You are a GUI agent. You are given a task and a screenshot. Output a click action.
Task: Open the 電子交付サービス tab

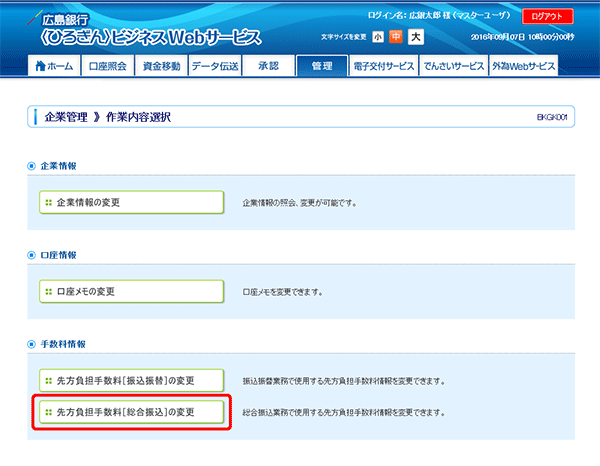pos(383,66)
